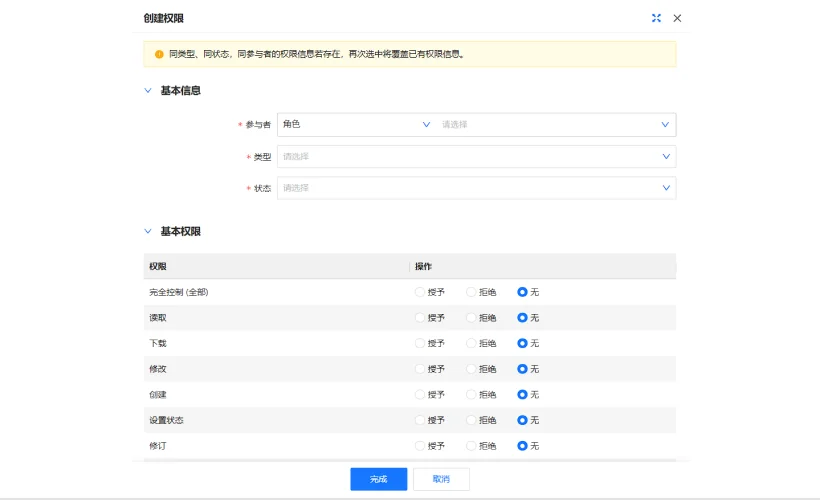Select 拒绝 for 设置状态 permission
This screenshot has height=500, width=820.
[x=471, y=420]
